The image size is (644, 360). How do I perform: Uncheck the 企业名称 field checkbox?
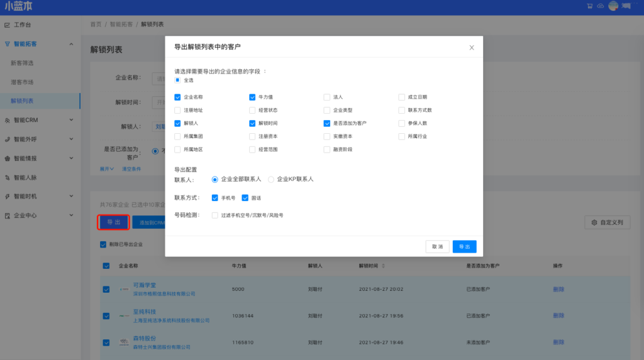[177, 97]
